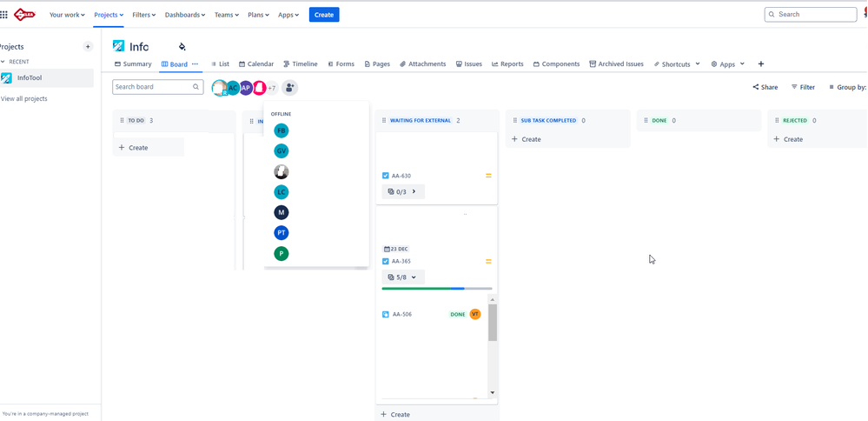Switch to the Calendar tab

click(x=256, y=64)
